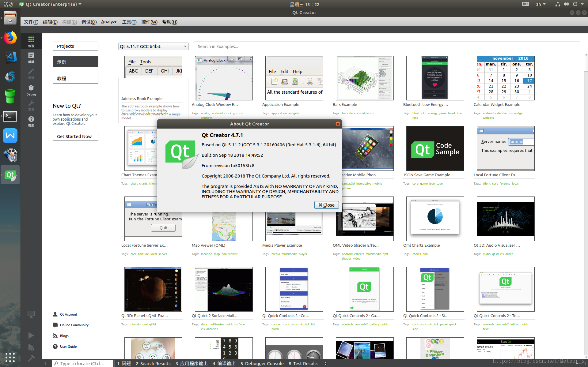Open the 教程 (Tutorials) section
This screenshot has height=367, width=588.
(75, 78)
